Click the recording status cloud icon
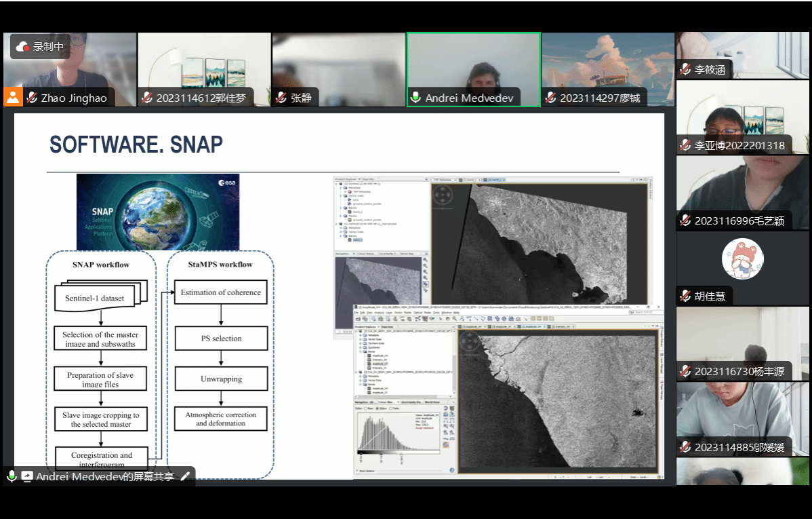The width and height of the screenshot is (812, 519). 22,47
